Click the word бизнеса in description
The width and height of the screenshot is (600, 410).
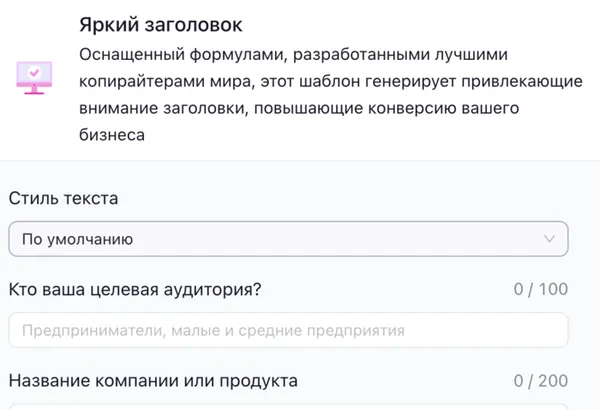coord(112,134)
